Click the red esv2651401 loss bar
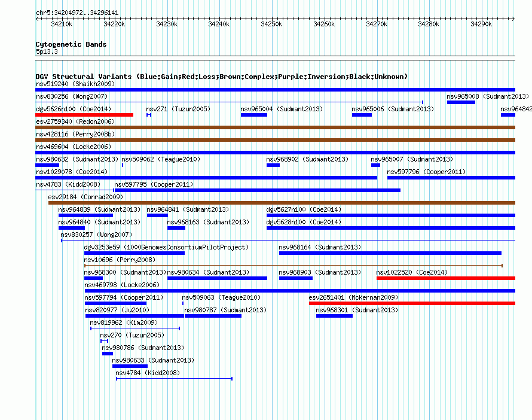Image resolution: width=532 pixels, height=420 pixels. tap(412, 303)
